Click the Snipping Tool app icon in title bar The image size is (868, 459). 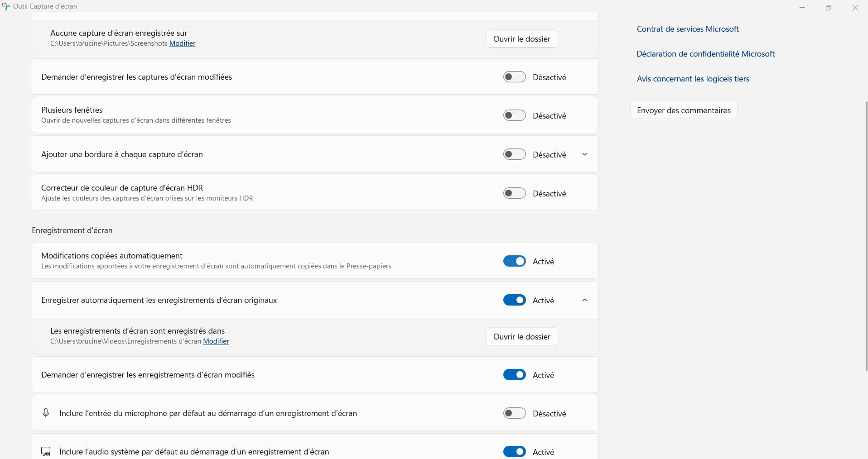pos(6,7)
